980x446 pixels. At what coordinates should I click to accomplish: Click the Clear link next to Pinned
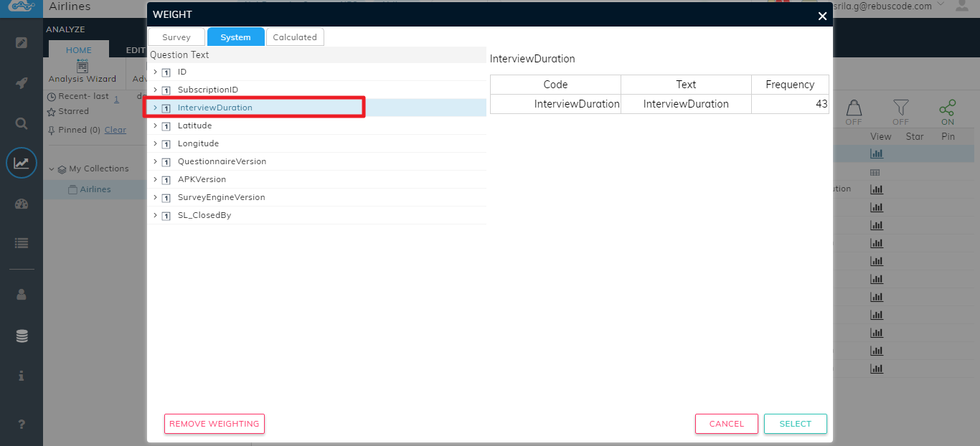[x=116, y=130]
